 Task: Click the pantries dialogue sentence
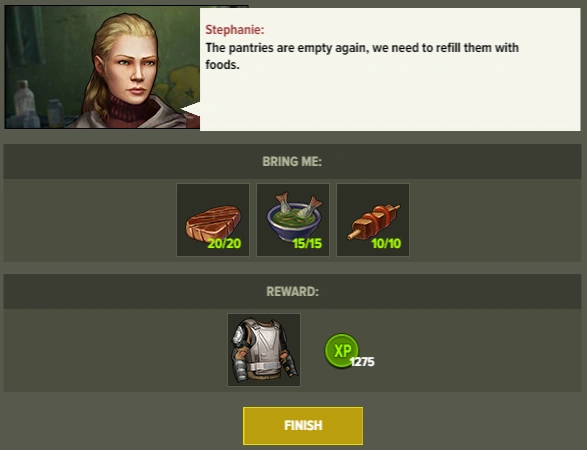pyautogui.click(x=362, y=56)
